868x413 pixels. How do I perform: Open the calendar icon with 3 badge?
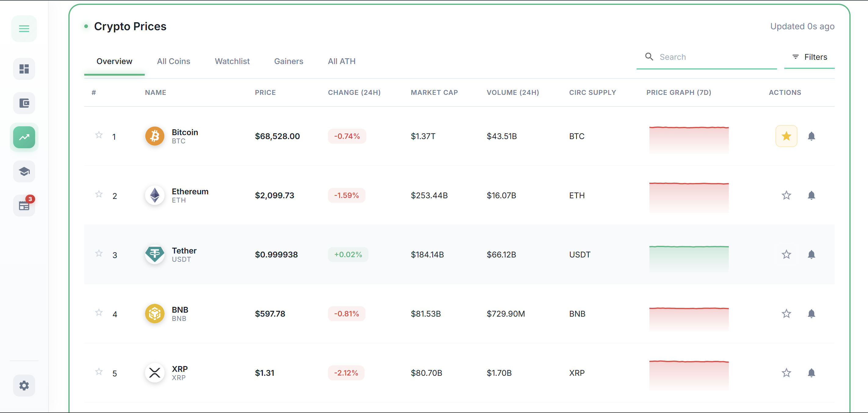pyautogui.click(x=24, y=205)
